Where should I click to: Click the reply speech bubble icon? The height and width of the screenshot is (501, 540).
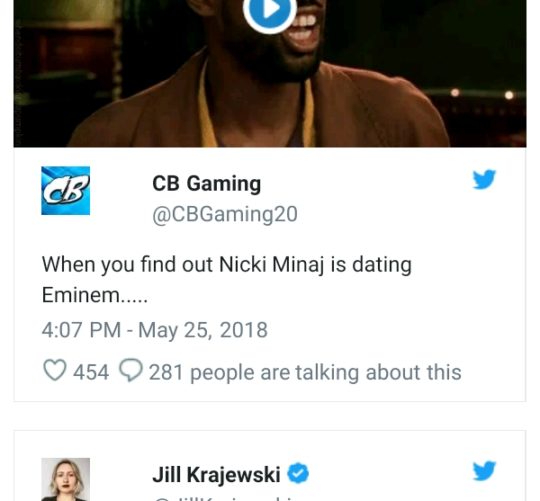coord(131,370)
